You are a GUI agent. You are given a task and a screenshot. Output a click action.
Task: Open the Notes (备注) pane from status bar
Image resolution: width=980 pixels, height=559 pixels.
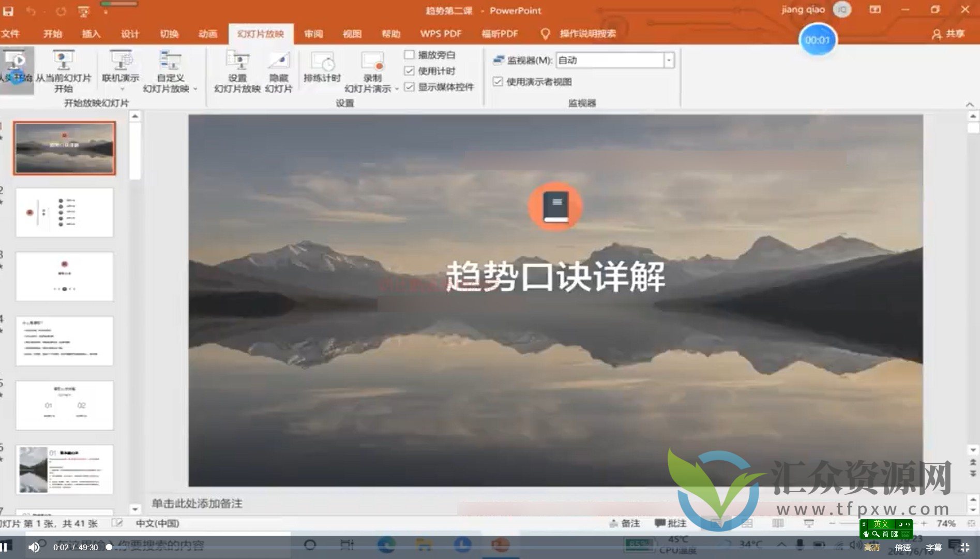coord(625,523)
